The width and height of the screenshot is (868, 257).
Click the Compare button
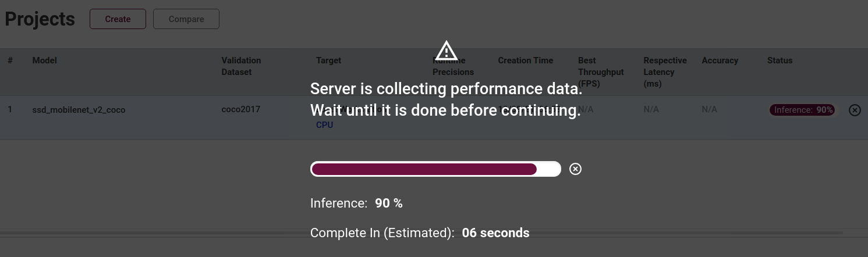(186, 19)
